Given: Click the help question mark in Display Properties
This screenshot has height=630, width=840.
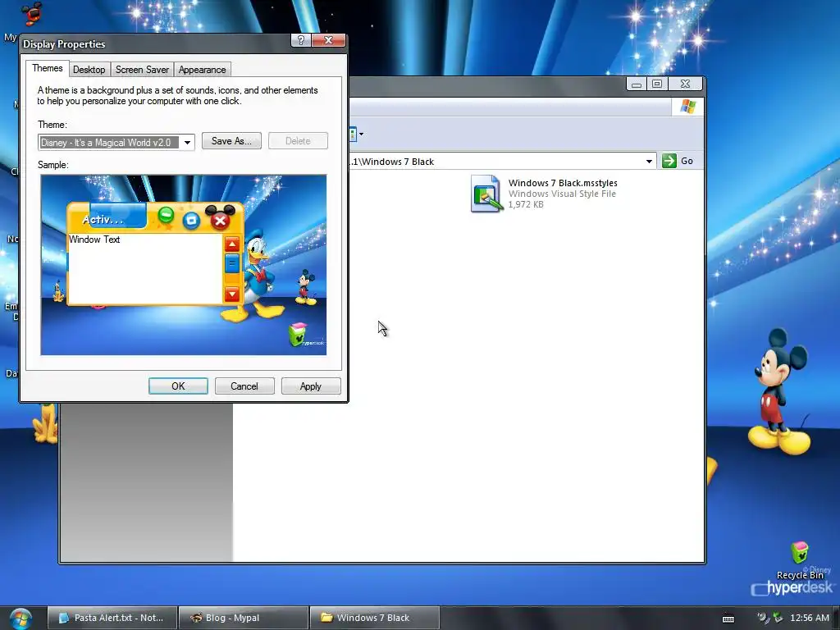Looking at the screenshot, I should point(300,40).
